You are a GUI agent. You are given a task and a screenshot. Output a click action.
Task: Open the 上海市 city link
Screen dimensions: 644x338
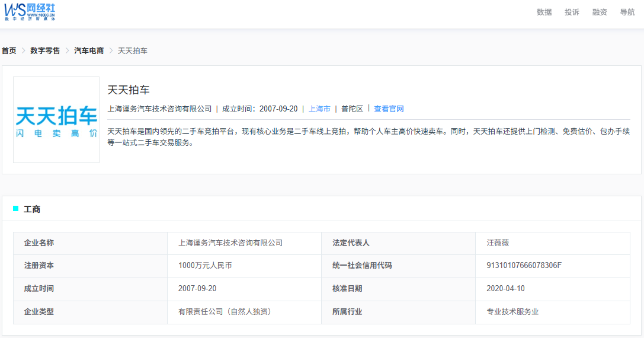point(319,109)
